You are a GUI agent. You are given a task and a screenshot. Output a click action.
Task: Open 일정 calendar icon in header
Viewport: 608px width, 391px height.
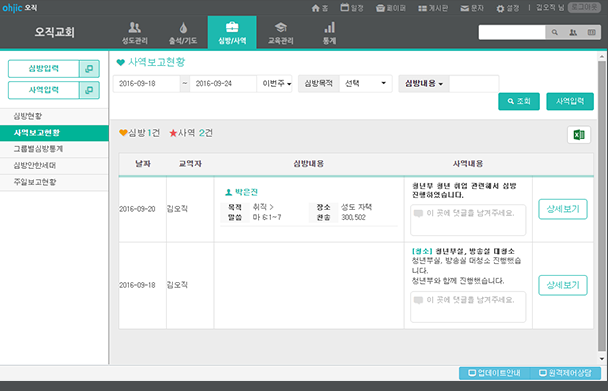pyautogui.click(x=344, y=7)
